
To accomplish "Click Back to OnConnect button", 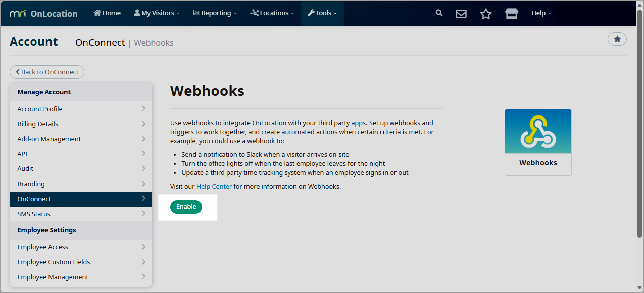I will pos(47,72).
